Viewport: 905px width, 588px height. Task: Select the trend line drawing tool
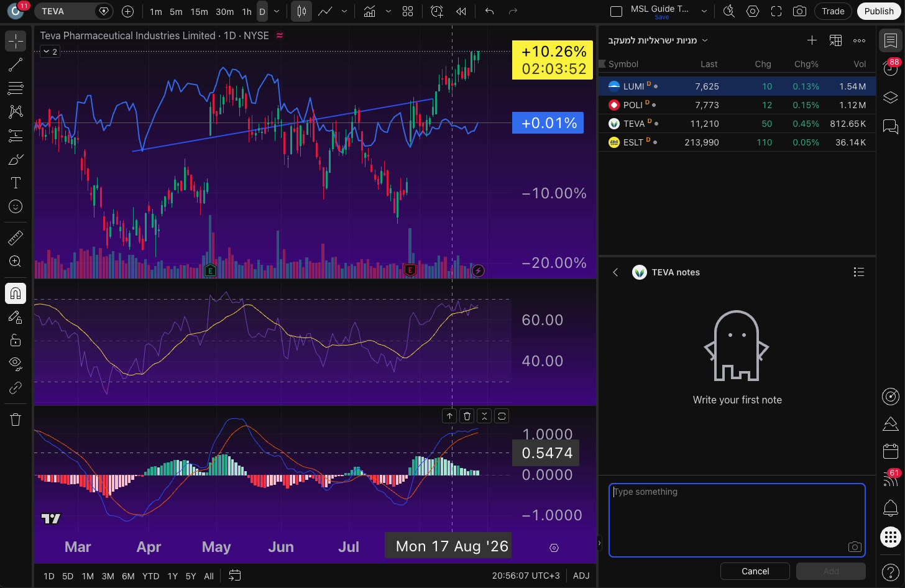[x=16, y=64]
